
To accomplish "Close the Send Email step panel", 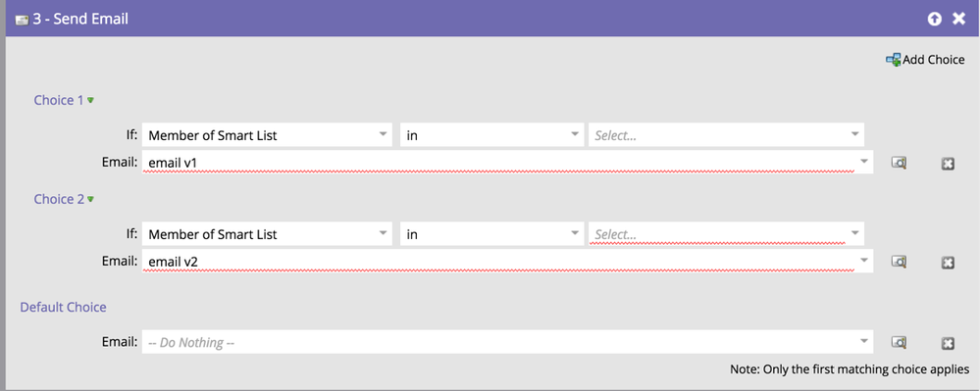I will click(x=958, y=20).
